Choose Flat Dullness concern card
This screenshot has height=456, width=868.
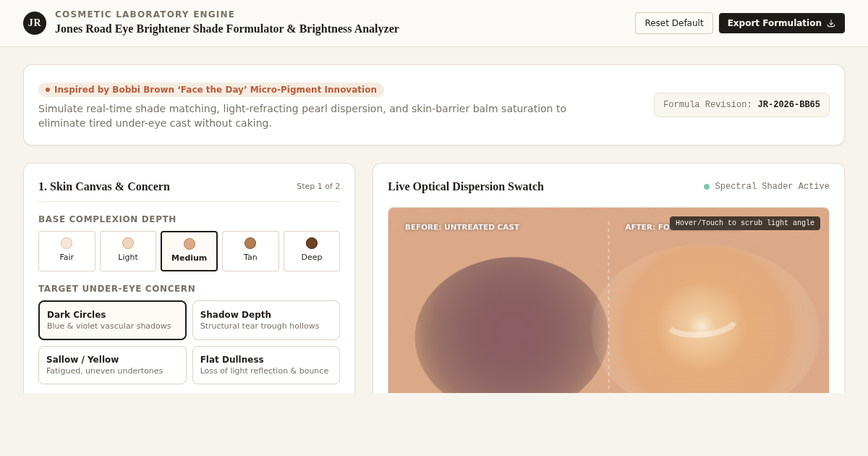(266, 365)
